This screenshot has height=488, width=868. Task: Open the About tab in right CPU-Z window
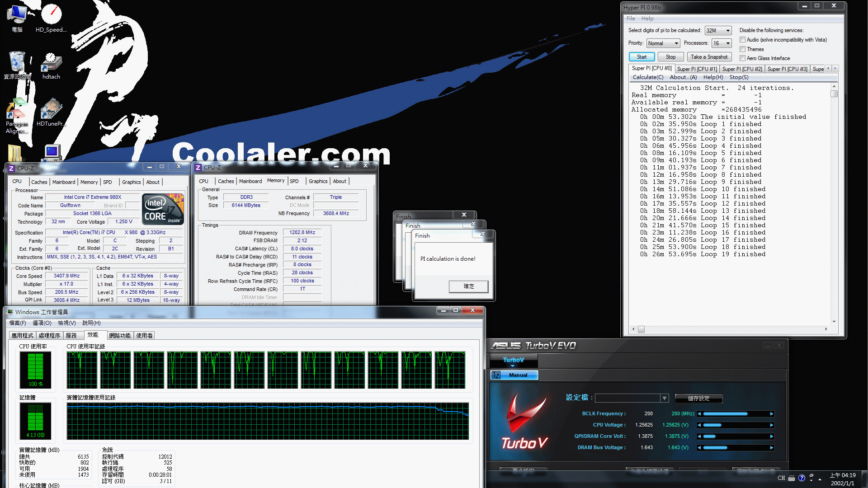pyautogui.click(x=340, y=181)
